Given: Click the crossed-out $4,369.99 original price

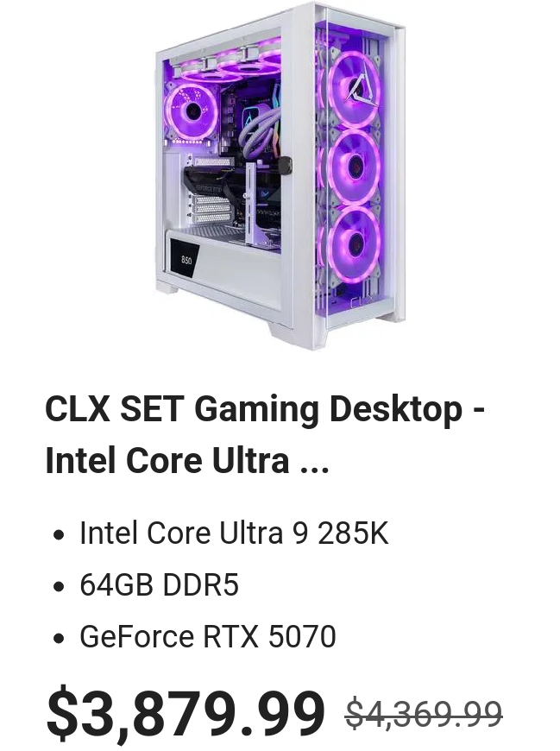Looking at the screenshot, I should (424, 714).
